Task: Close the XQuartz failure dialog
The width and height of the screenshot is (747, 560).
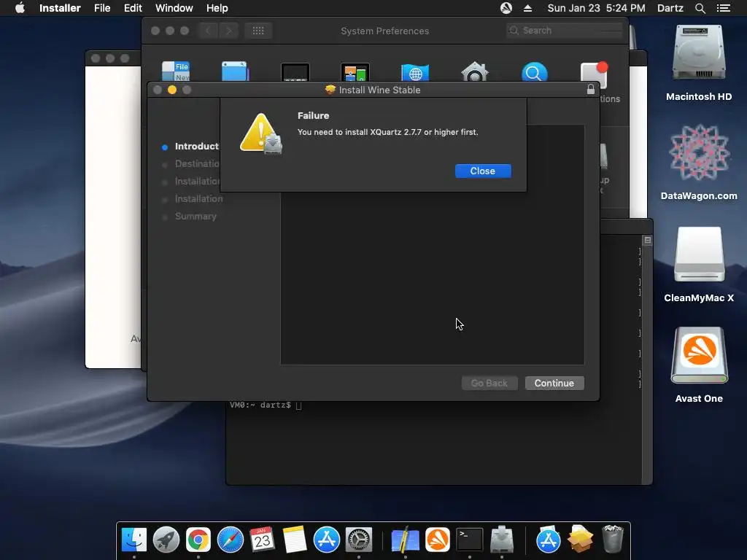Action: pyautogui.click(x=483, y=171)
